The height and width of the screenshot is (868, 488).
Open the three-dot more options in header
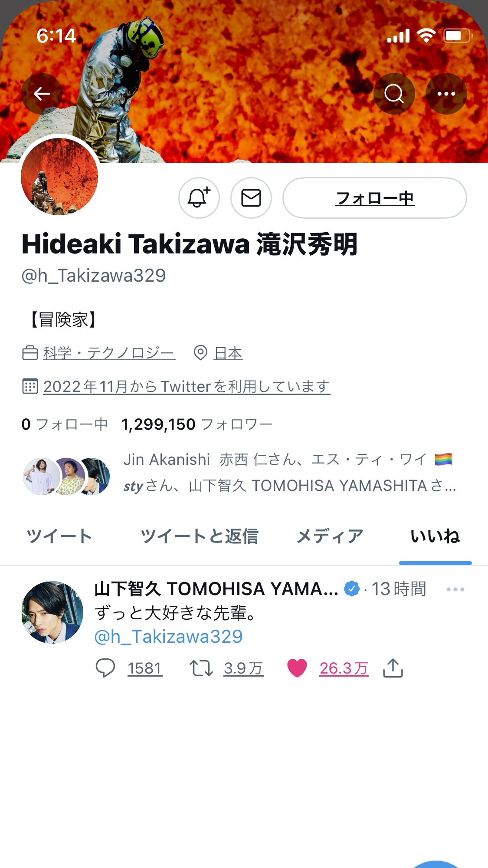pos(446,94)
